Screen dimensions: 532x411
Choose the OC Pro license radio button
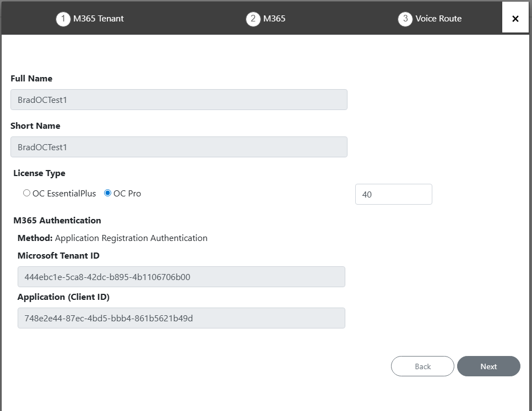click(x=108, y=193)
